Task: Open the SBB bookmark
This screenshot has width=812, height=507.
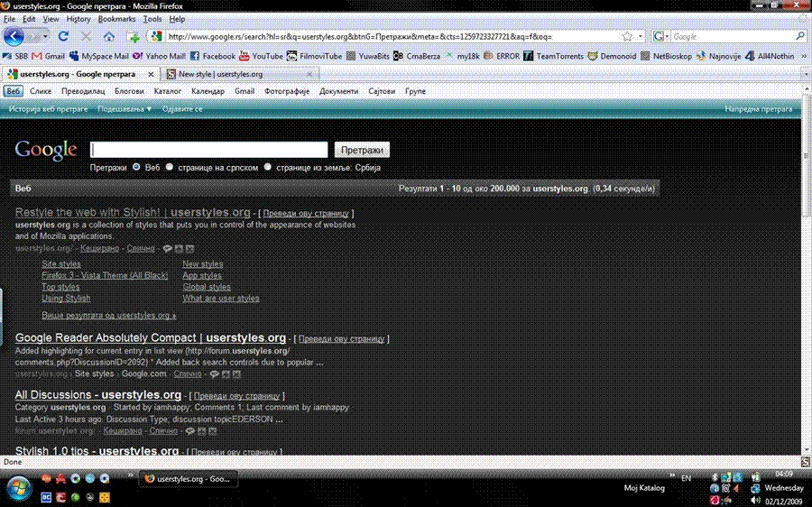Action: [x=15, y=56]
